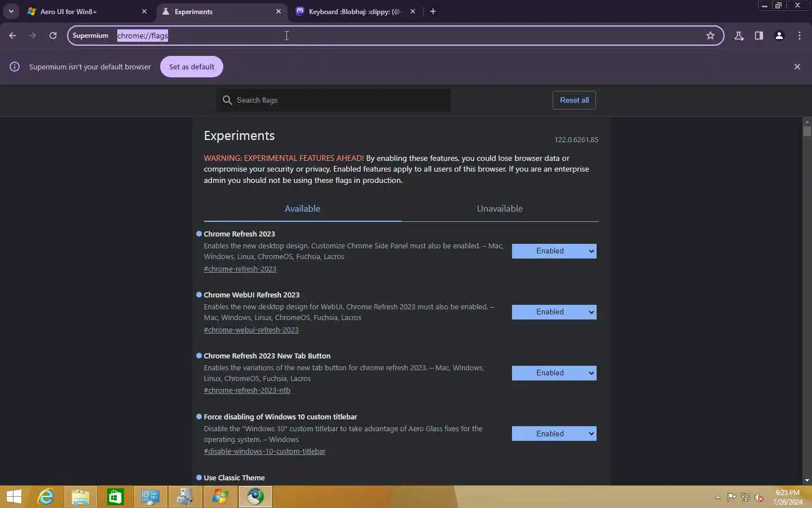Go back using the browser back arrow
Image resolution: width=812 pixels, height=508 pixels.
click(12, 36)
